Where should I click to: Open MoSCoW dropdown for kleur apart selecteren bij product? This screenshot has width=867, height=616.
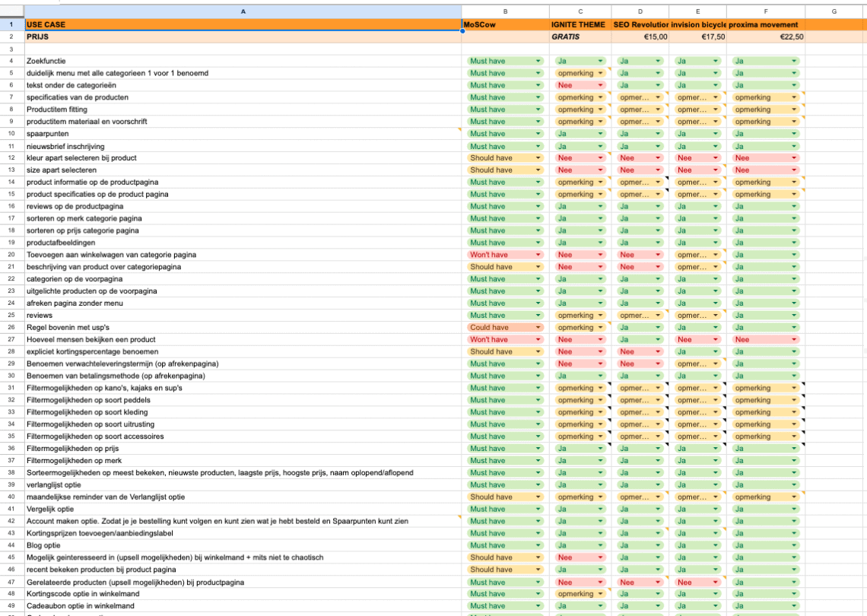(x=505, y=158)
